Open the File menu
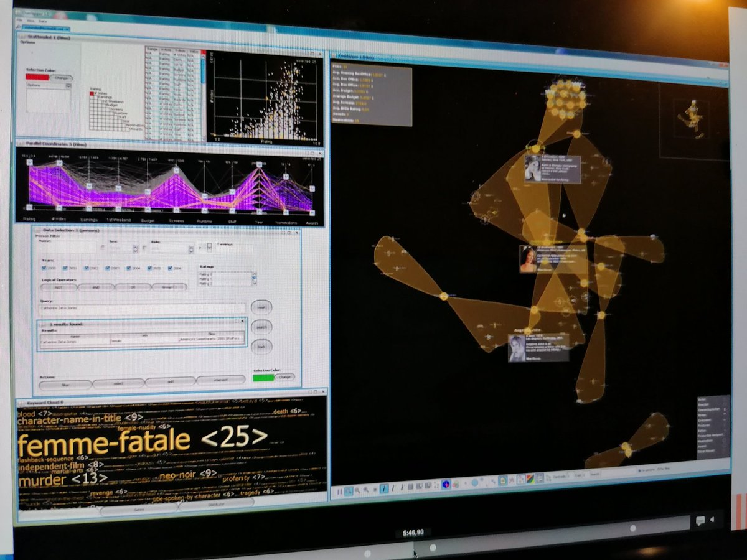Image resolution: width=747 pixels, height=560 pixels. click(x=19, y=20)
